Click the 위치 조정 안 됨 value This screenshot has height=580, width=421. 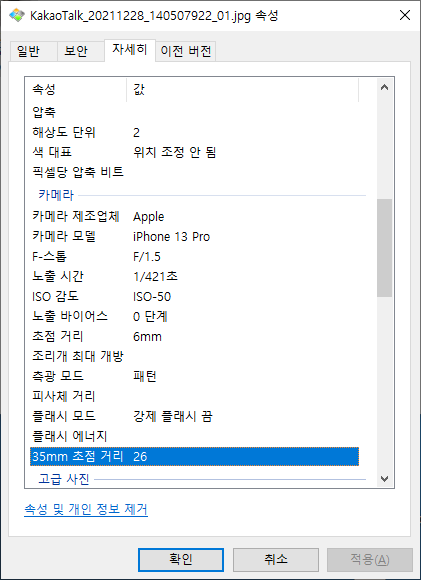[174, 152]
